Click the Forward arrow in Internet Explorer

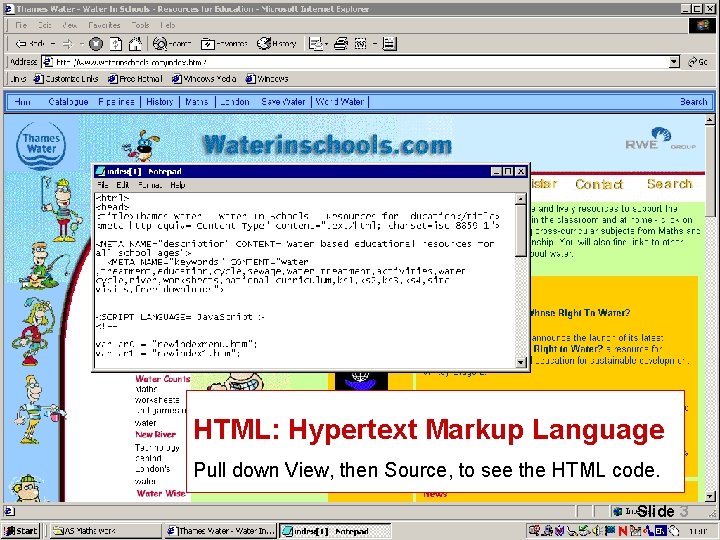pyautogui.click(x=68, y=44)
